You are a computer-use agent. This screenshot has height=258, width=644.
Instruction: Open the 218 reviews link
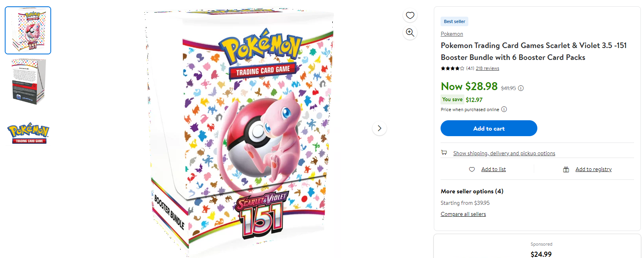tap(487, 68)
